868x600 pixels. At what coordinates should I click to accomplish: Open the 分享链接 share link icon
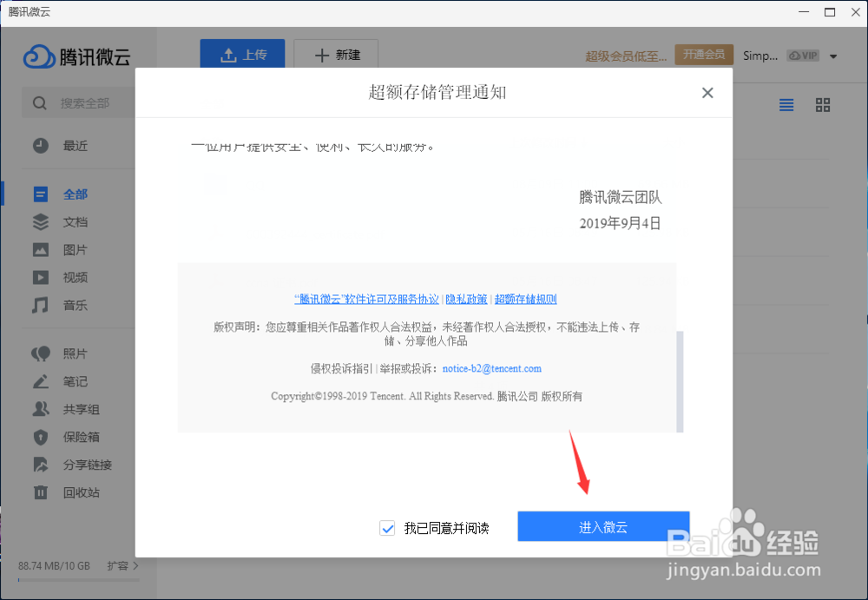click(x=41, y=465)
